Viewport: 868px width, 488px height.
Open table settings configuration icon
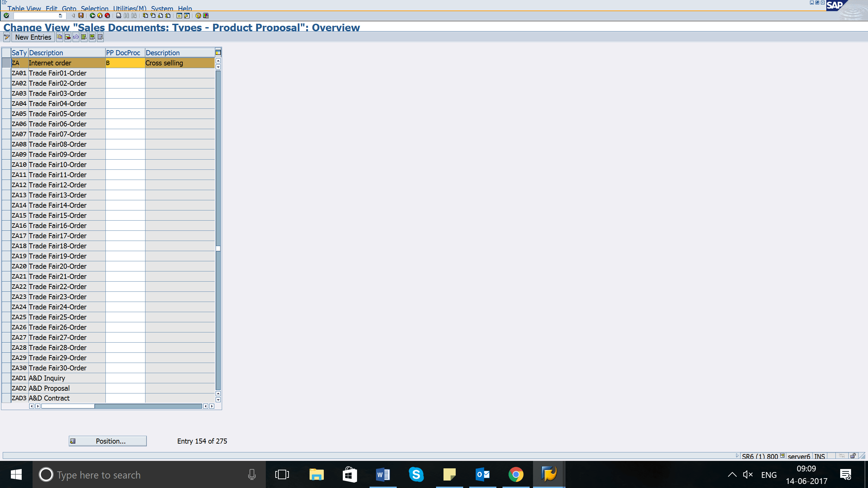[x=218, y=53]
